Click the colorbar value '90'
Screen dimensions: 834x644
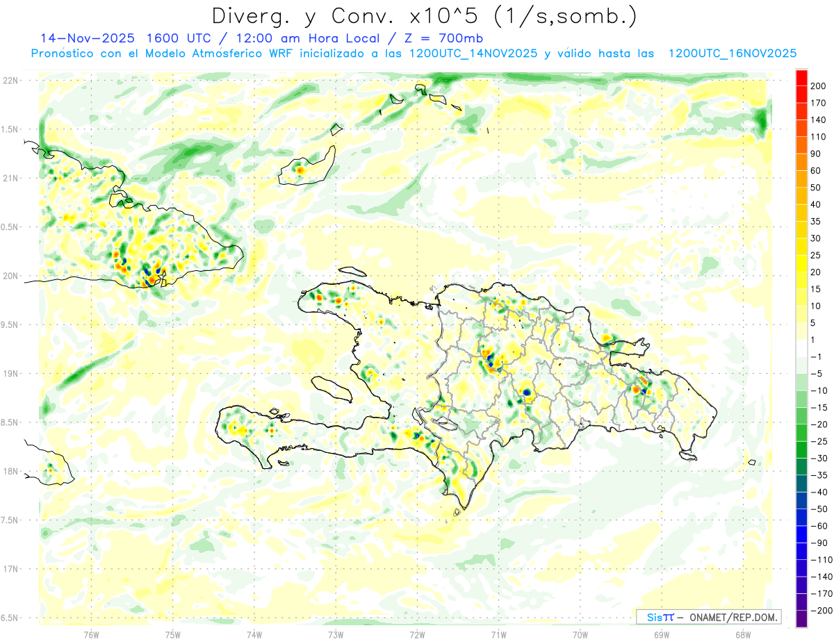click(x=817, y=154)
